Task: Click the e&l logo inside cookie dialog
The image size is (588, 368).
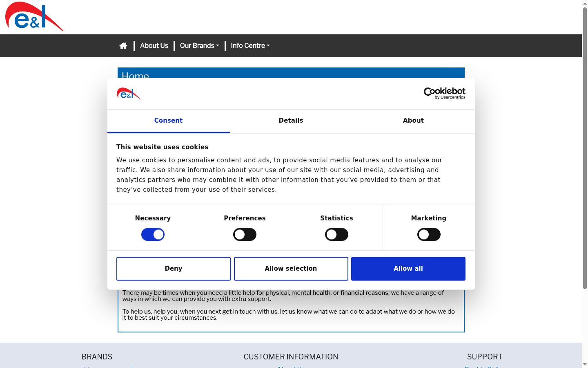Action: [129, 94]
